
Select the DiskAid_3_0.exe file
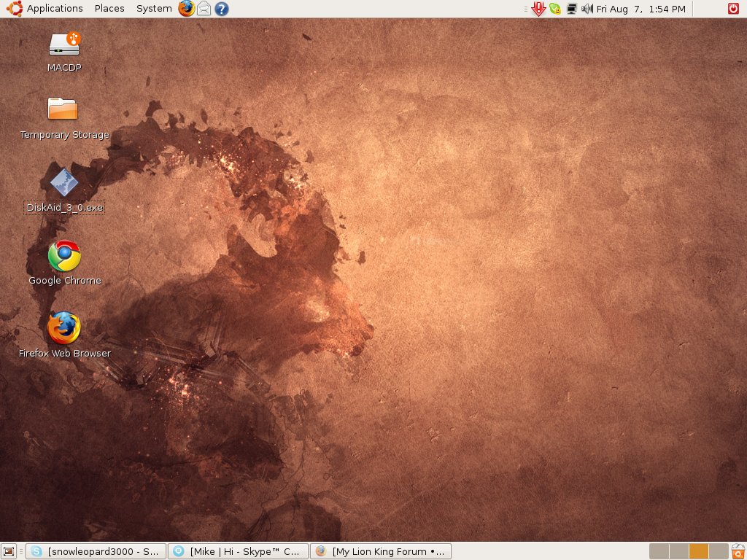pos(64,182)
